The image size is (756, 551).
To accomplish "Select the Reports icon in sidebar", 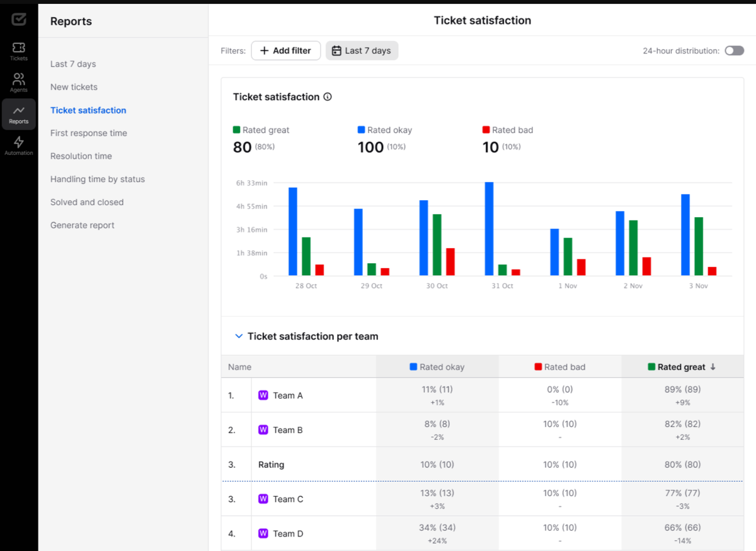I will coord(19,114).
